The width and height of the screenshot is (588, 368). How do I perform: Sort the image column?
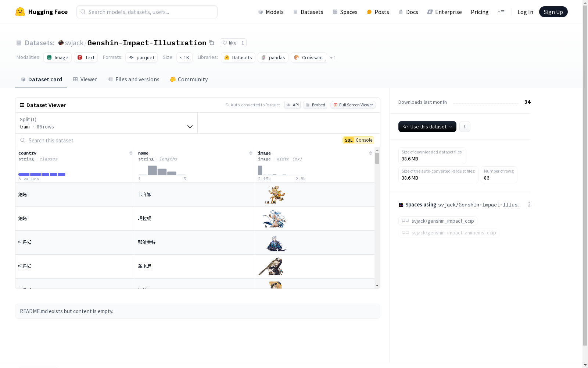[370, 153]
